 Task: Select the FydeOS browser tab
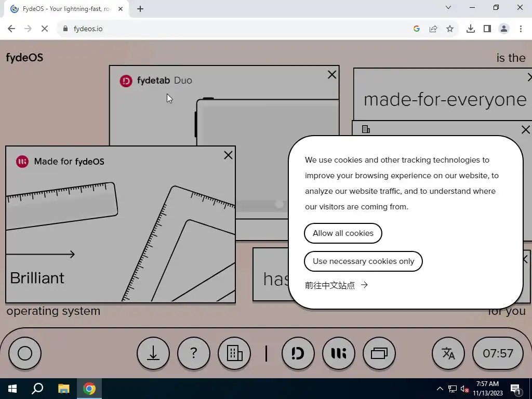tap(66, 9)
